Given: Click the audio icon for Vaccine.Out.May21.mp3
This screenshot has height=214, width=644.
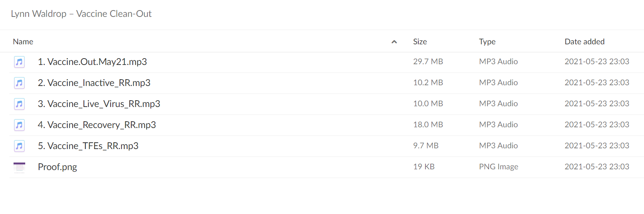Looking at the screenshot, I should point(19,62).
